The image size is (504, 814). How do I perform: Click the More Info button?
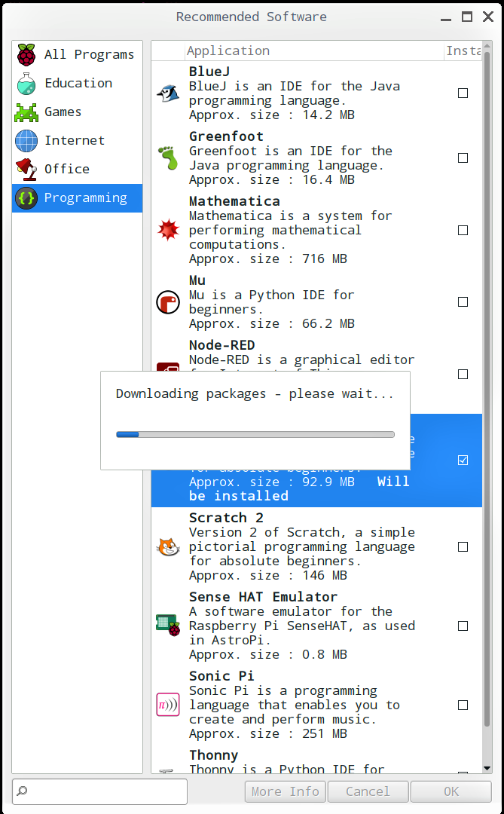point(286,791)
